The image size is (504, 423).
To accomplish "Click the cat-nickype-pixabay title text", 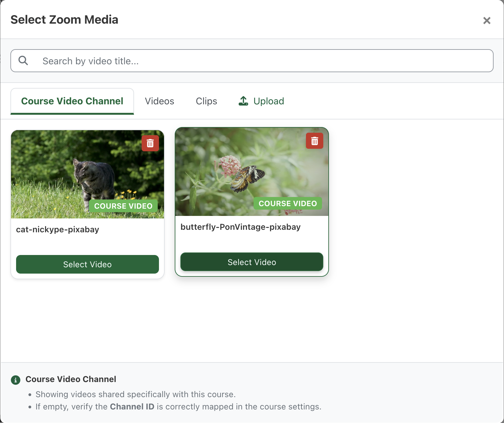I will tap(57, 229).
